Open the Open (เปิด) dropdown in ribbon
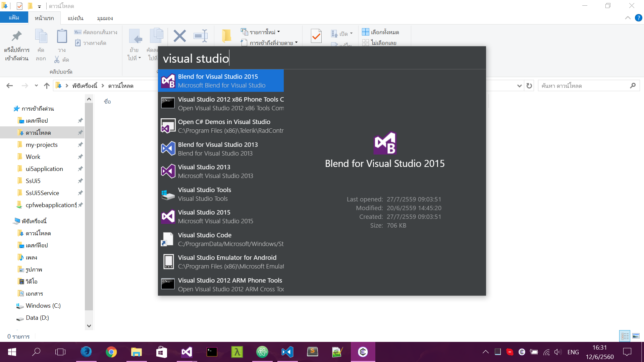The height and width of the screenshot is (362, 644). click(342, 34)
